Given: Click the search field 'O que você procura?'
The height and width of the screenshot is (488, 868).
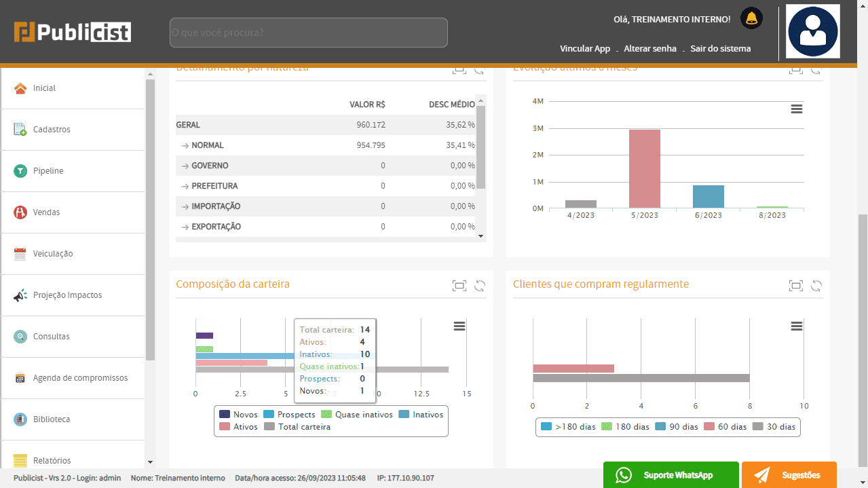Looking at the screenshot, I should [308, 33].
